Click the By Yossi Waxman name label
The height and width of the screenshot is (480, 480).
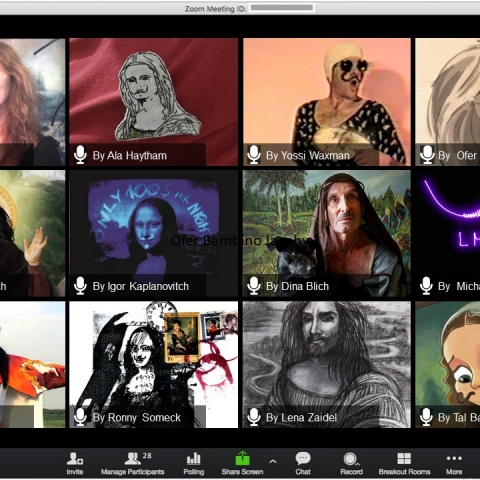308,155
